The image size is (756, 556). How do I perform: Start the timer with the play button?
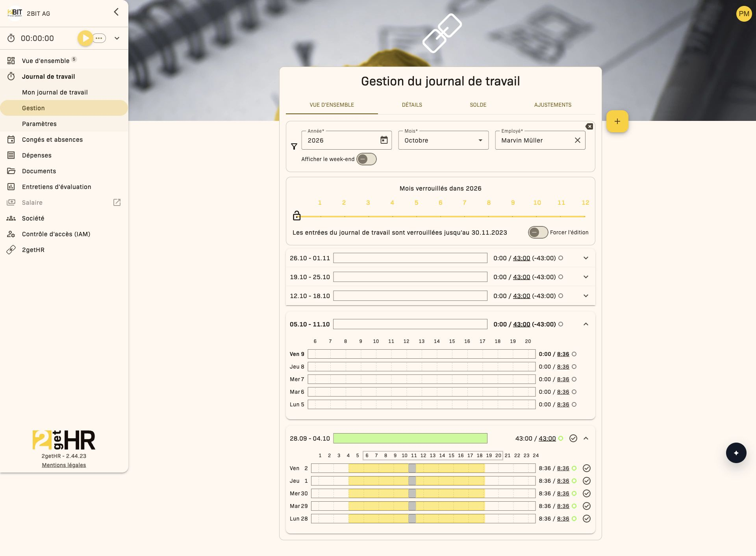coord(85,38)
